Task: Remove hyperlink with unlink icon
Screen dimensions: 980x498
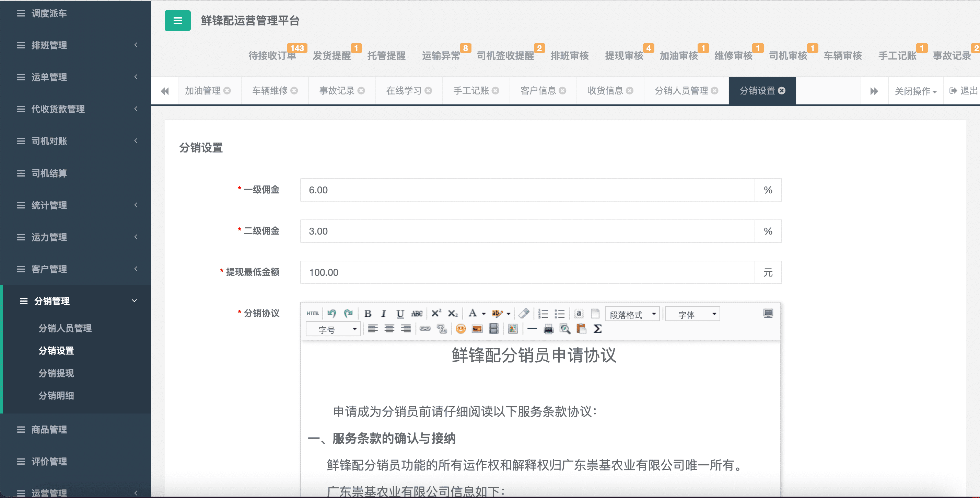Action: 441,329
